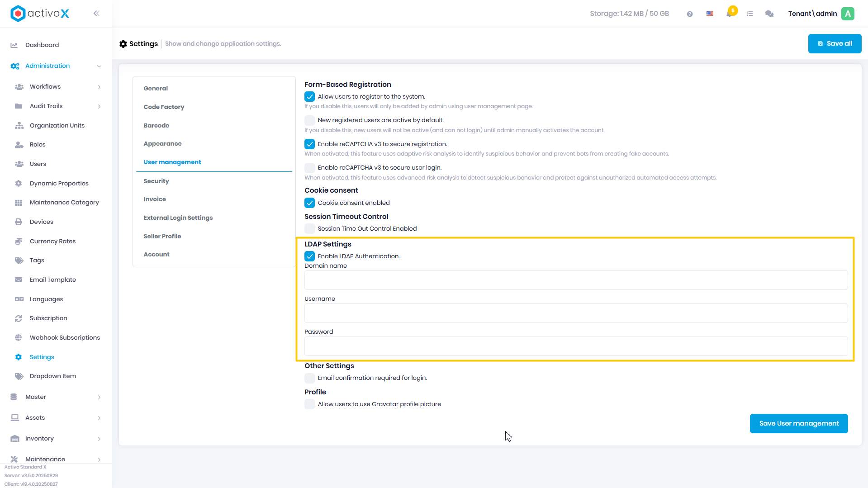This screenshot has width=868, height=488.
Task: Open the General settings tab
Action: [x=156, y=89]
